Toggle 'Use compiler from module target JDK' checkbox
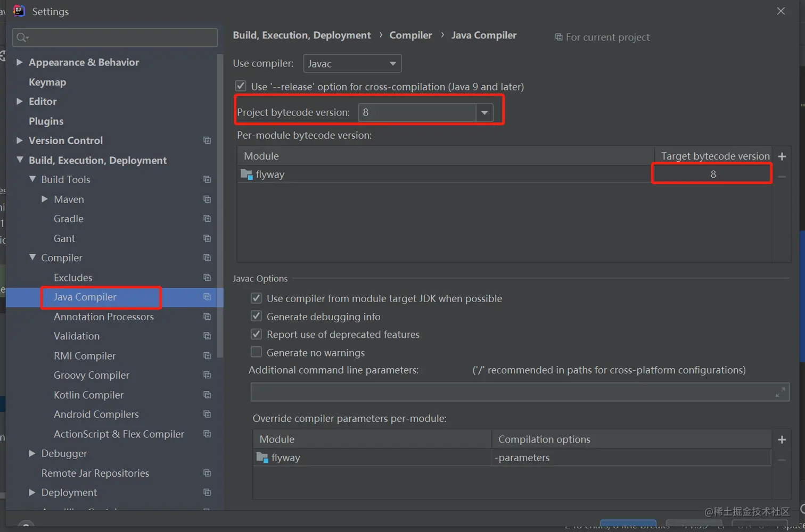The image size is (805, 532). tap(256, 298)
